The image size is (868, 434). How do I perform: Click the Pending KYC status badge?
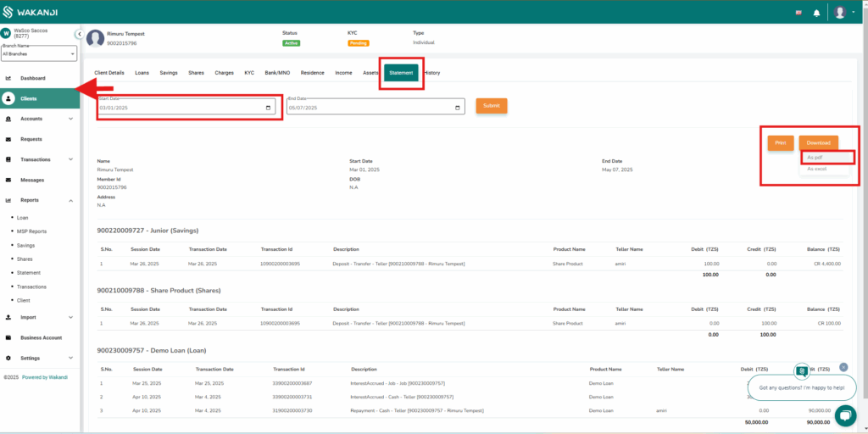pyautogui.click(x=359, y=43)
